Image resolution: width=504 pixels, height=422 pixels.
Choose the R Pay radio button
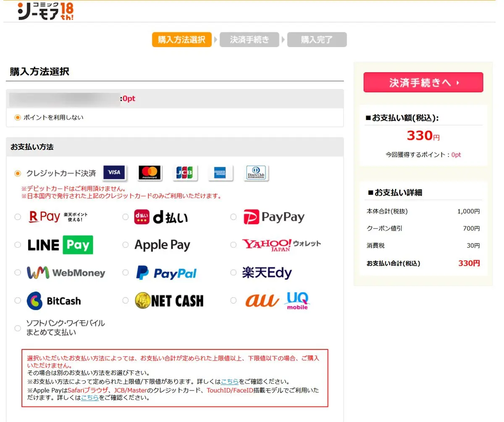tap(18, 217)
